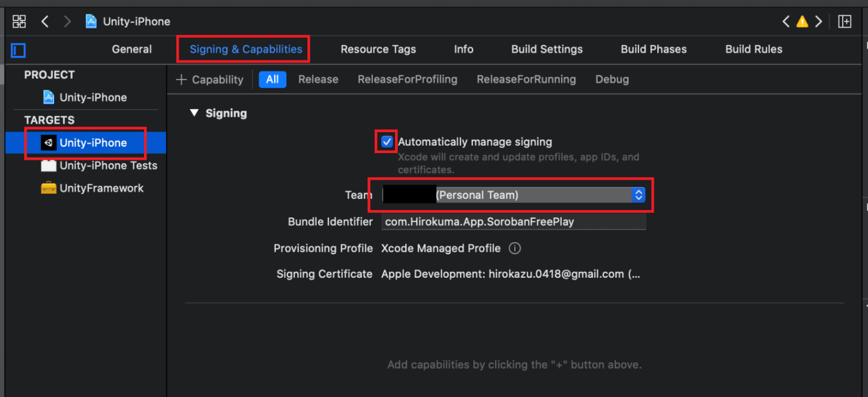Add an editor with the split-pane icon
Image resolution: width=868 pixels, height=397 pixels.
click(x=844, y=21)
